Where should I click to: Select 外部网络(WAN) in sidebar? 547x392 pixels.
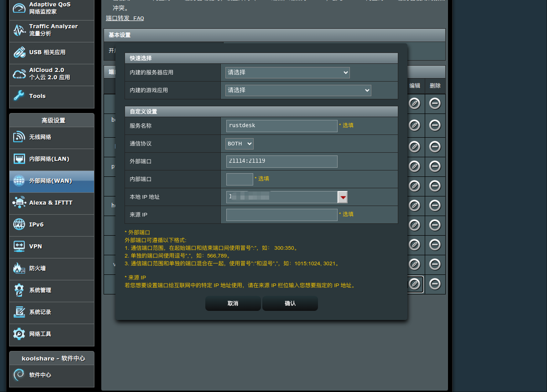tap(52, 181)
